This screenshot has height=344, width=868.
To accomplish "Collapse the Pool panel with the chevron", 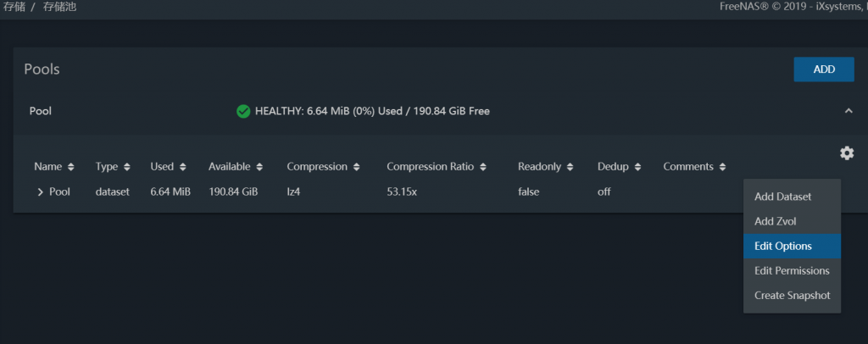I will pos(848,111).
